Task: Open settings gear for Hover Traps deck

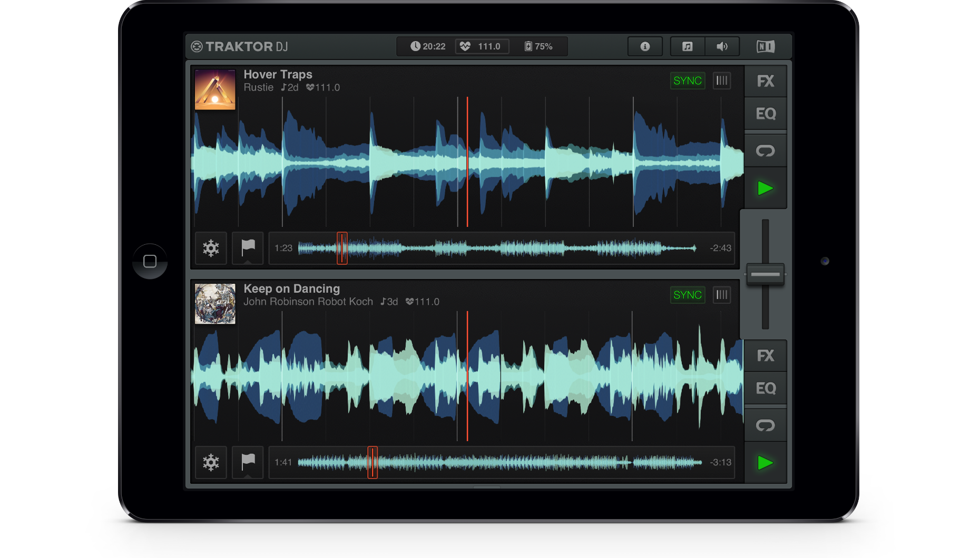Action: point(211,248)
